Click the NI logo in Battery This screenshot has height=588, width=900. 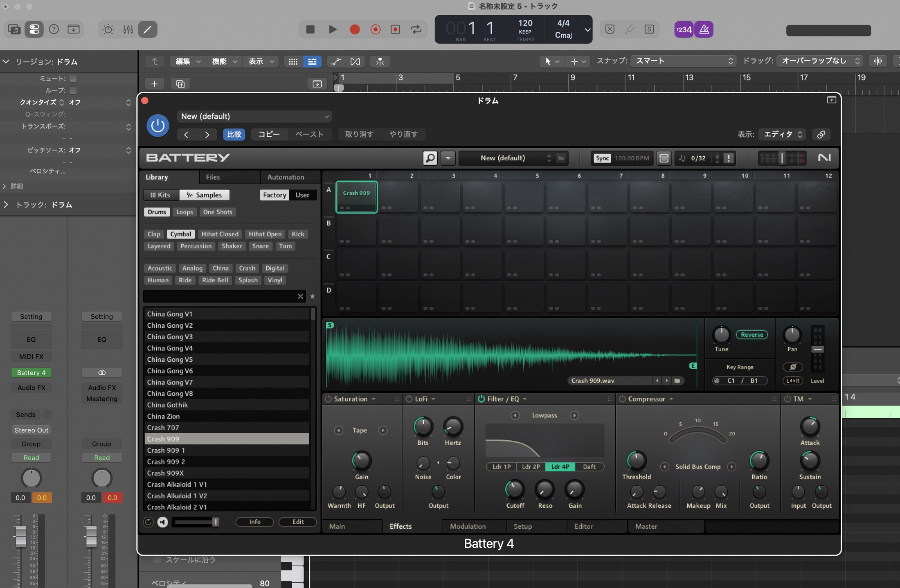824,158
